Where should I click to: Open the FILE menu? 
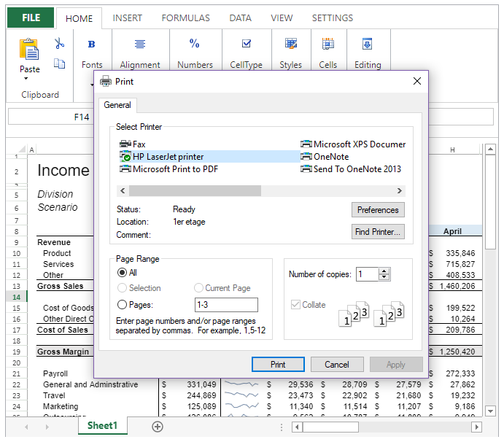coord(31,18)
